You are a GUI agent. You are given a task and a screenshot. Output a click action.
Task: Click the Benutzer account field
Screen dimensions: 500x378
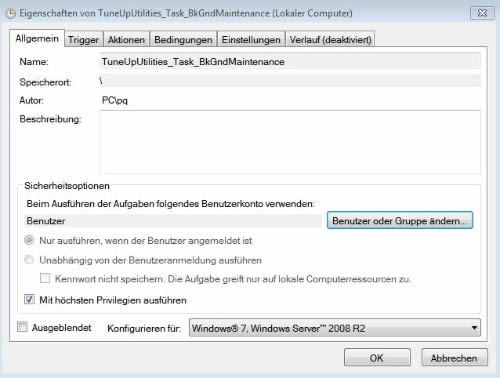tap(173, 221)
